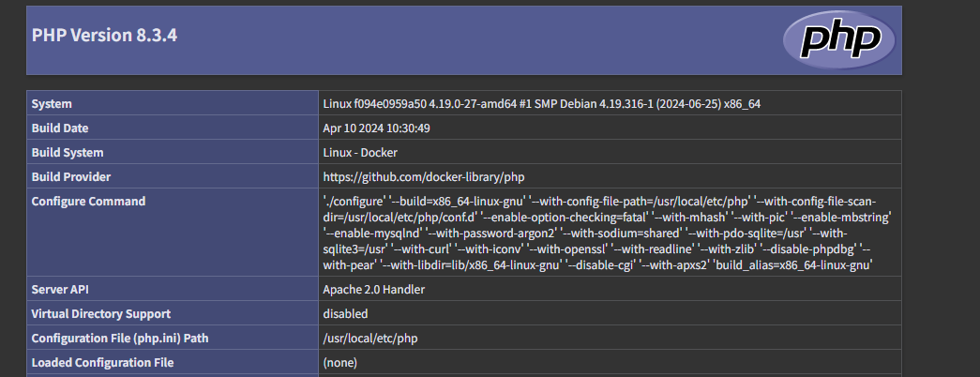Select the Build Date label
The image size is (980, 377).
[x=60, y=128]
